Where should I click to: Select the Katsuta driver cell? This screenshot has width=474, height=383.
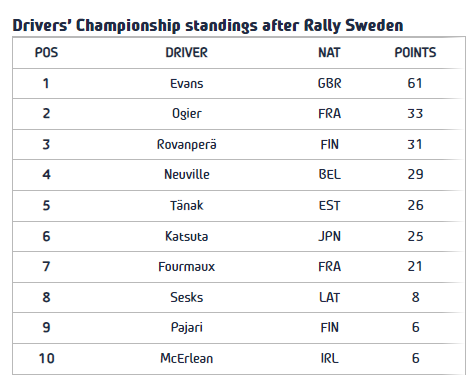[x=187, y=236]
